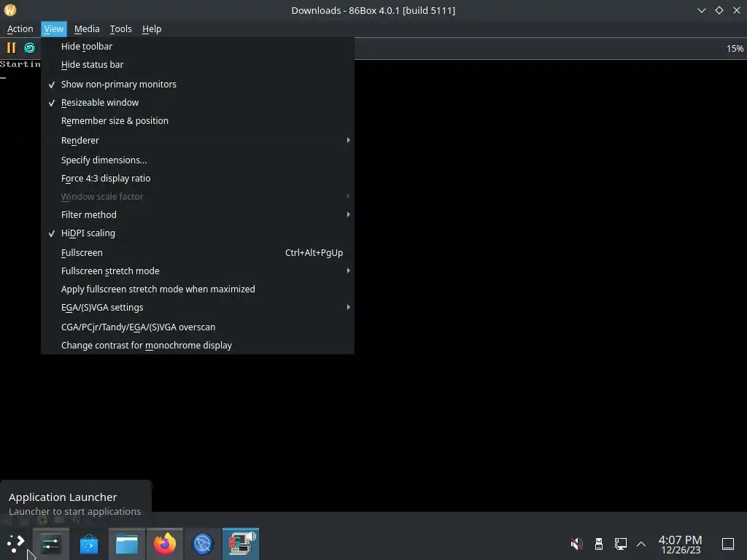Open the Media menu
747x560 pixels.
click(87, 29)
